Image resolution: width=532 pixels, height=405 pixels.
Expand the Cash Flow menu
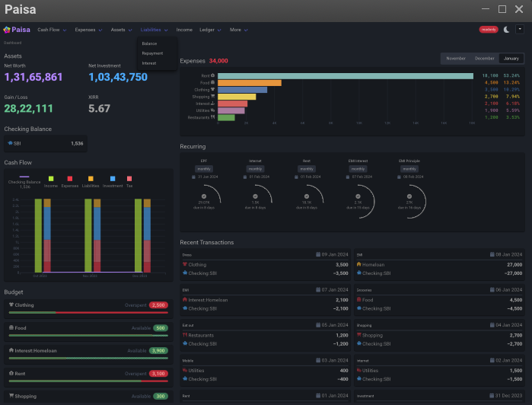tap(52, 30)
